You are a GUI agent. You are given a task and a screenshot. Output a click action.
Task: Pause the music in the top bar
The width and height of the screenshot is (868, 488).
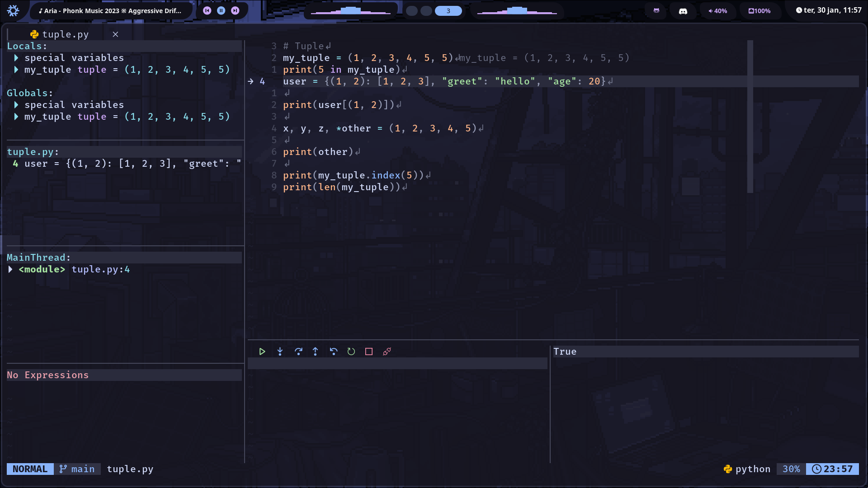(221, 10)
